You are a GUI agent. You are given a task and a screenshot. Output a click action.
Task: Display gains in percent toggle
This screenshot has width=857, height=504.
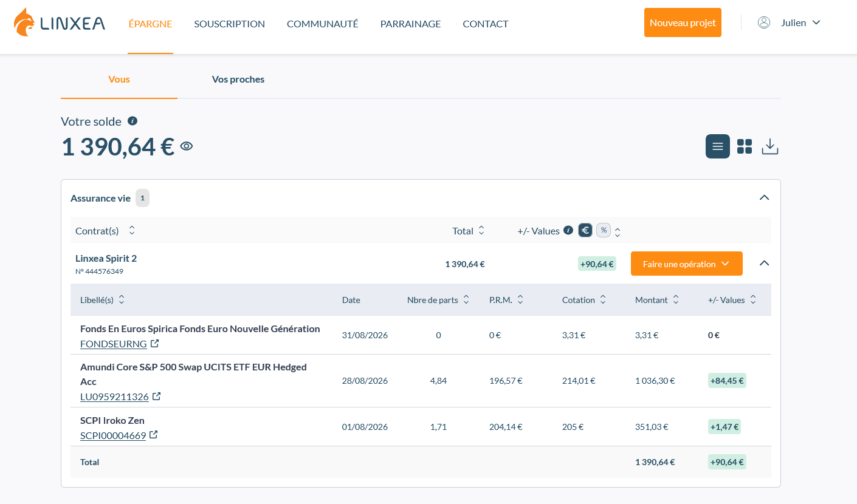[604, 230]
